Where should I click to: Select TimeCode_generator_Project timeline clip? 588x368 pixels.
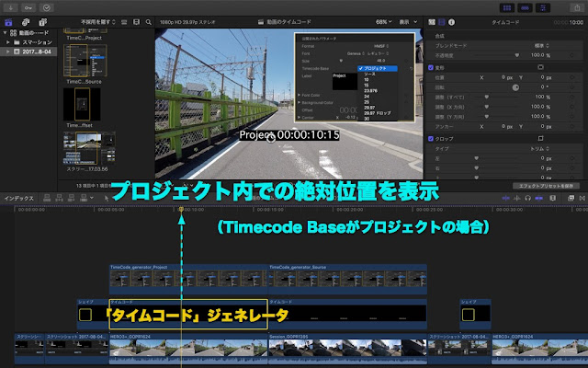(x=188, y=279)
